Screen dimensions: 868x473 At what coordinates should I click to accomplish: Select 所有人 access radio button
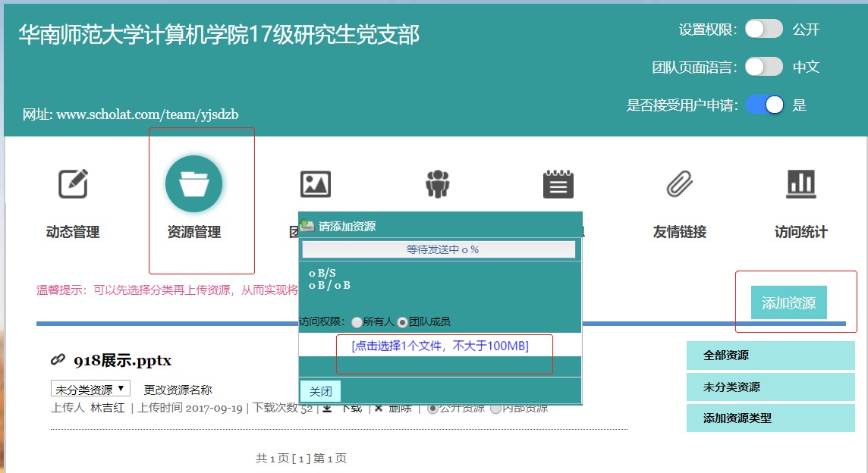point(357,322)
